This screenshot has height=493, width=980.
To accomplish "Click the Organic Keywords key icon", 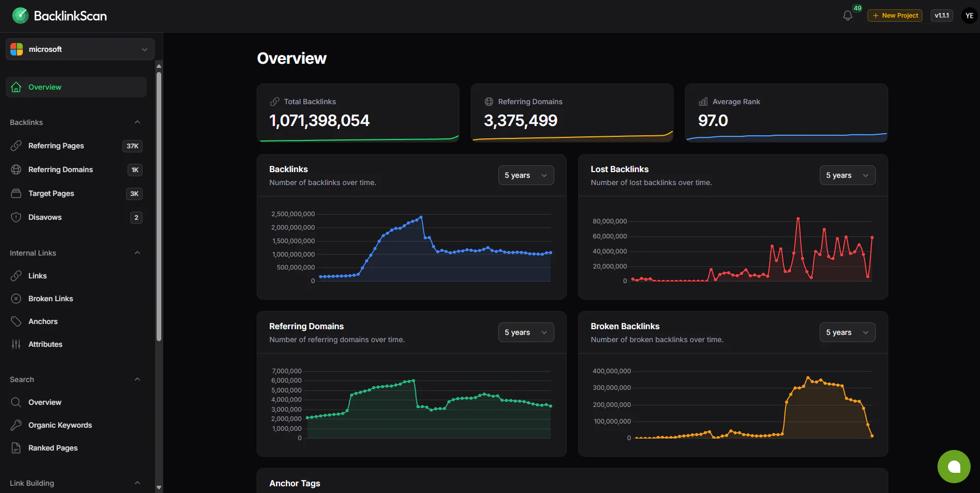I will tap(16, 425).
